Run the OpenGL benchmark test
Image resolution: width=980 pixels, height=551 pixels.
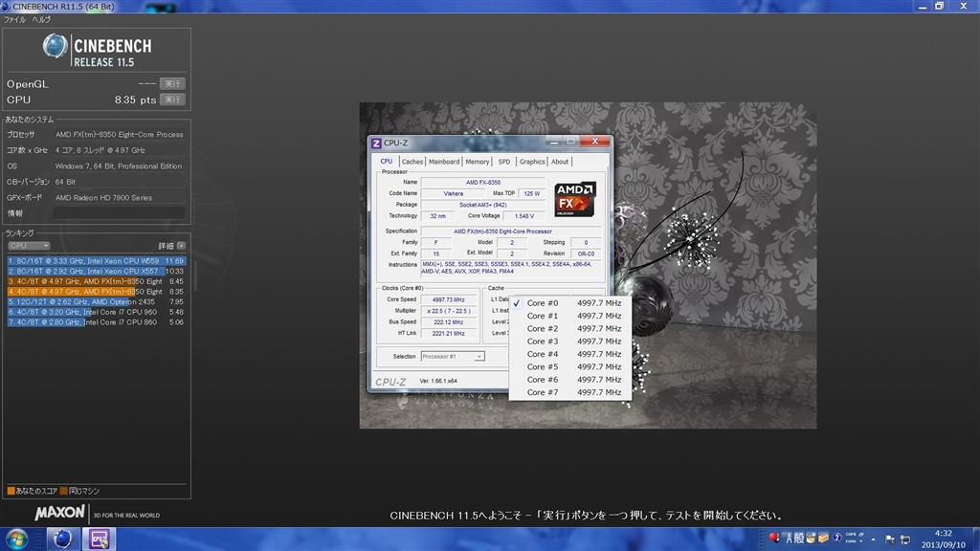click(172, 84)
